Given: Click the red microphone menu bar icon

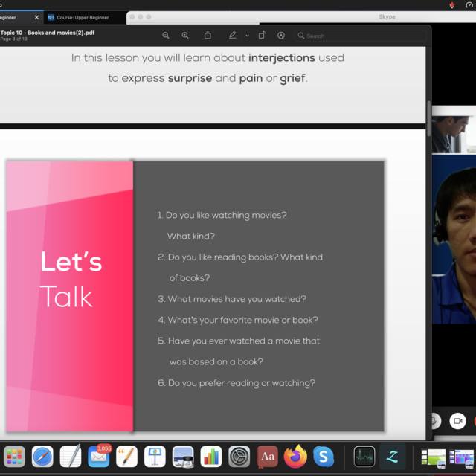Looking at the screenshot, I should coord(452,5).
